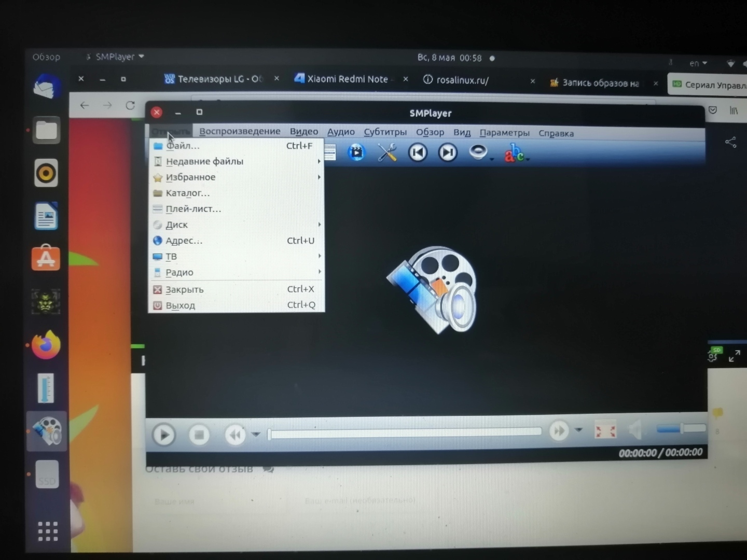Adjust the volume slider

pos(681,428)
